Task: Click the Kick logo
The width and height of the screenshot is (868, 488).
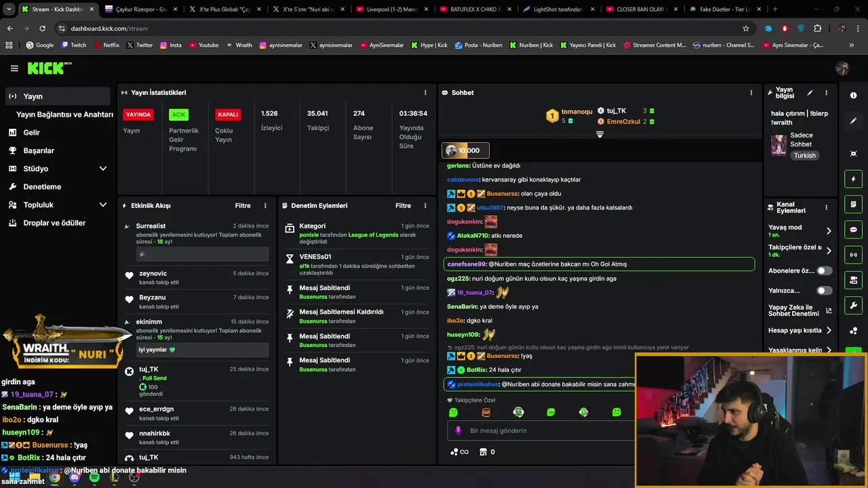Action: click(49, 68)
